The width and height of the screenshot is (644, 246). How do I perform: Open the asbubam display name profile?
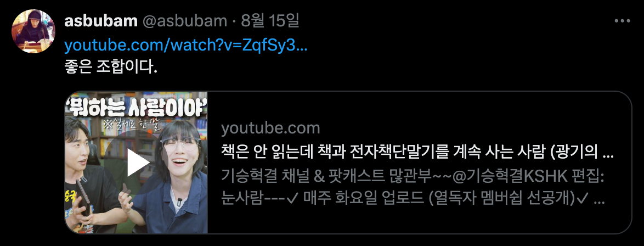(x=100, y=21)
